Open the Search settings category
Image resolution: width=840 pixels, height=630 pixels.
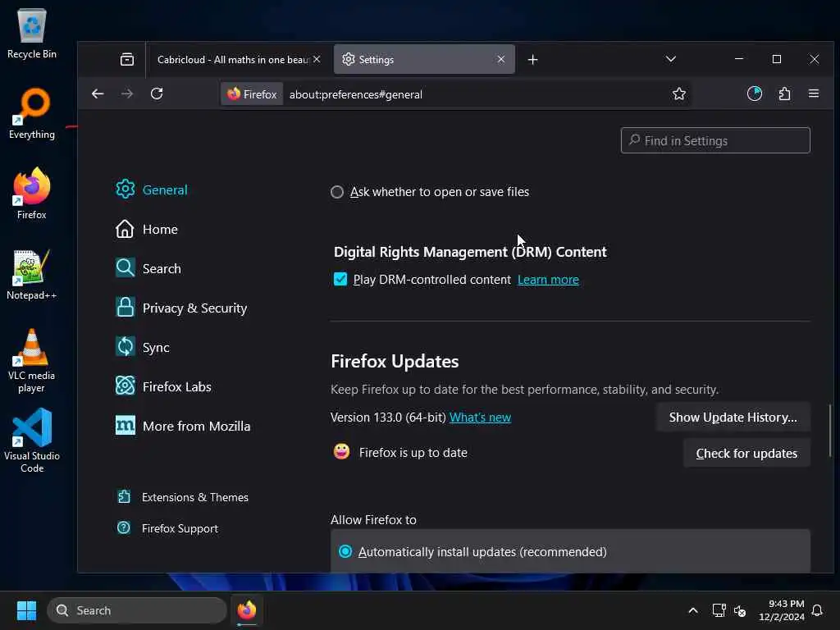pyautogui.click(x=148, y=268)
